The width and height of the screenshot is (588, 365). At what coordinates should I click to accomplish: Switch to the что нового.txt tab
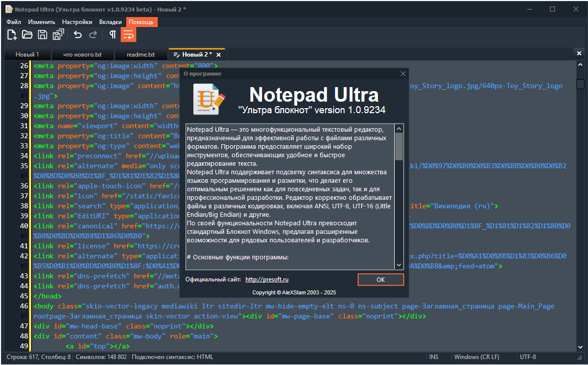click(83, 55)
